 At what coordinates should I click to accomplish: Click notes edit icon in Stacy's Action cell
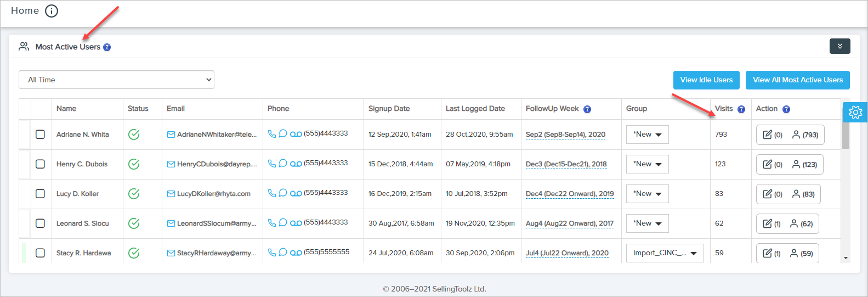[768, 253]
